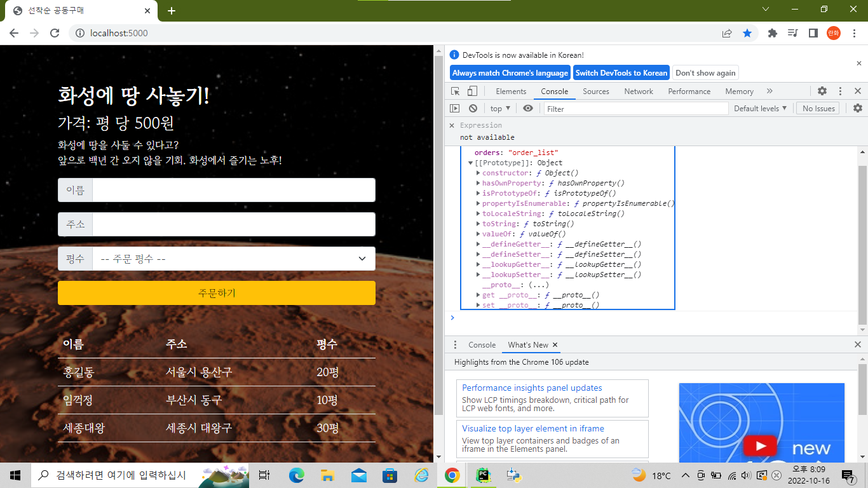Open the Memory tab
Screen dimensions: 868x488
(x=739, y=91)
